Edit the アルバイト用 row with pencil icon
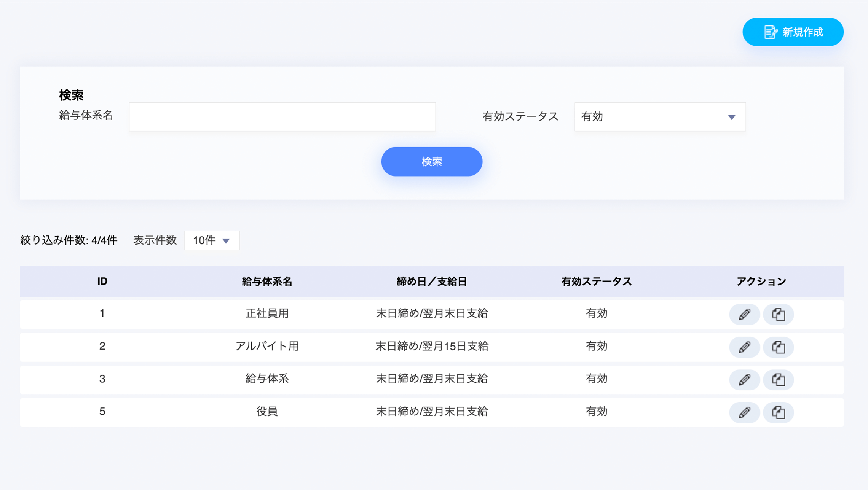 click(x=744, y=347)
